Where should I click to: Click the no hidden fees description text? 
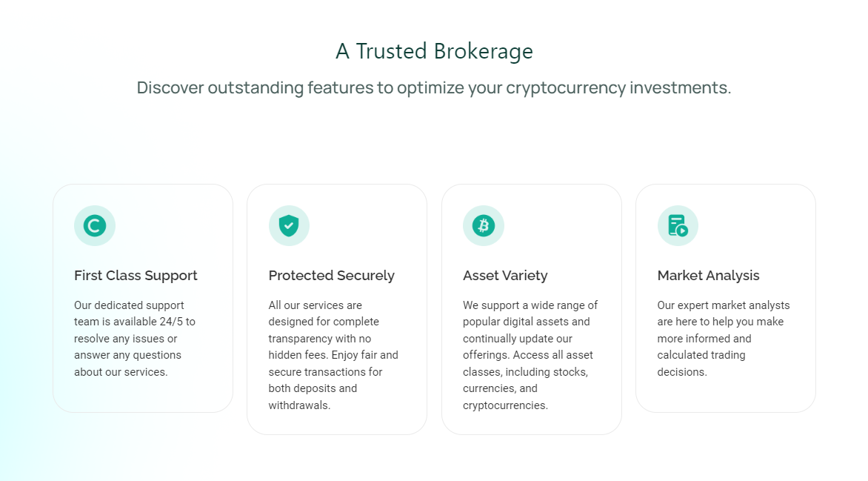(333, 355)
